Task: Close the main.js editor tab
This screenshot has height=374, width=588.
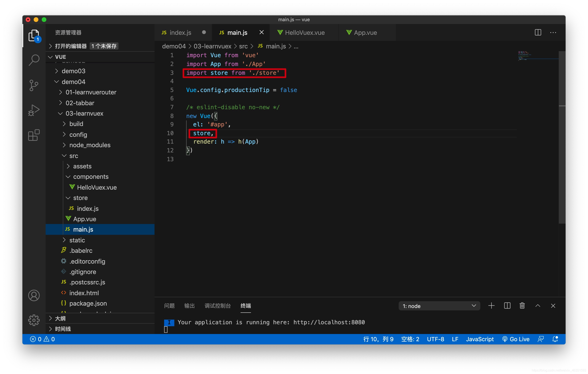Action: (x=262, y=32)
